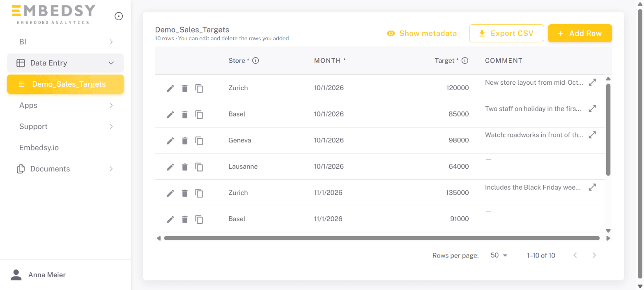
Task: Select the 91000 target cell
Action: 459,219
